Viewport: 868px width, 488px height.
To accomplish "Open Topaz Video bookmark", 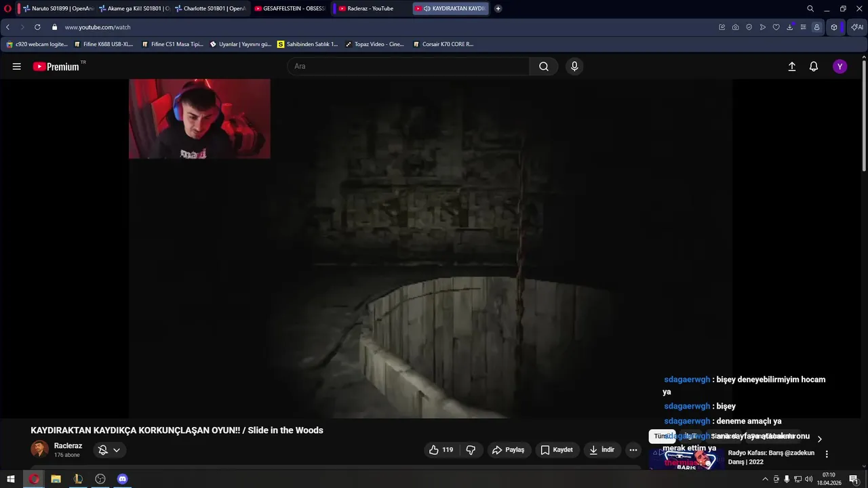I will click(374, 44).
